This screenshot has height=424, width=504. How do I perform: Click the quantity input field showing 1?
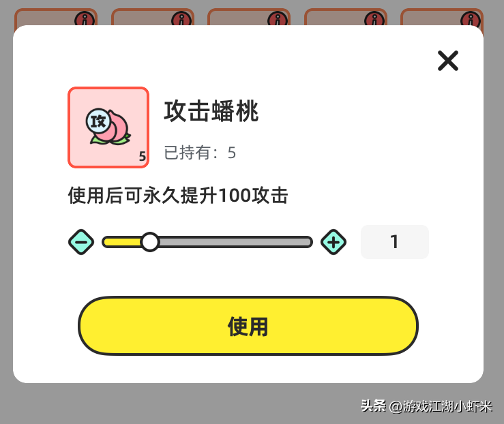point(395,242)
